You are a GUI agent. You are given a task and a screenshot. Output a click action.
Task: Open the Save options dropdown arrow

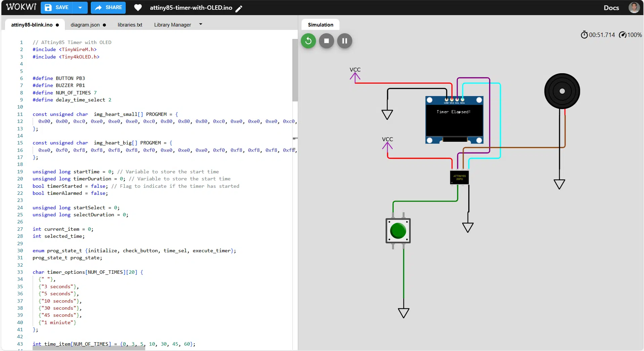pos(80,7)
